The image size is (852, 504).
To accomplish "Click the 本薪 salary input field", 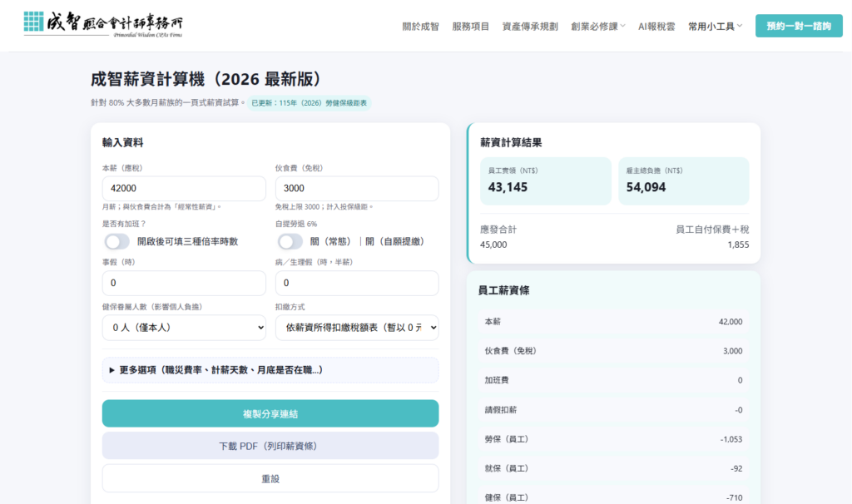I will pos(184,189).
